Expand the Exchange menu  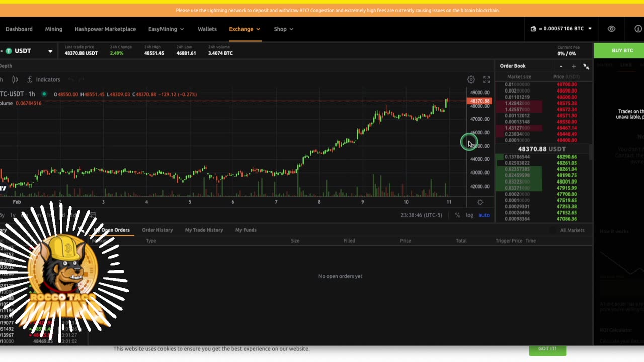point(245,29)
